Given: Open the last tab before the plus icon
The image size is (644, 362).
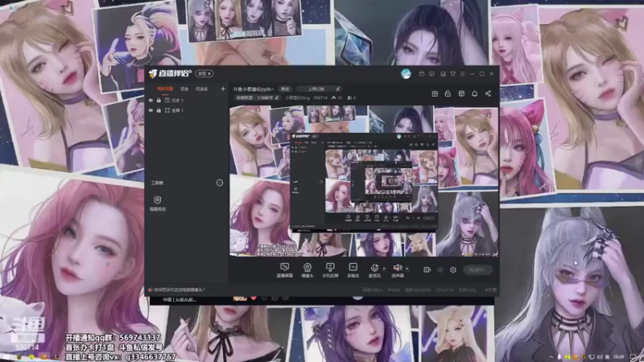Looking at the screenshot, I should coord(202,88).
